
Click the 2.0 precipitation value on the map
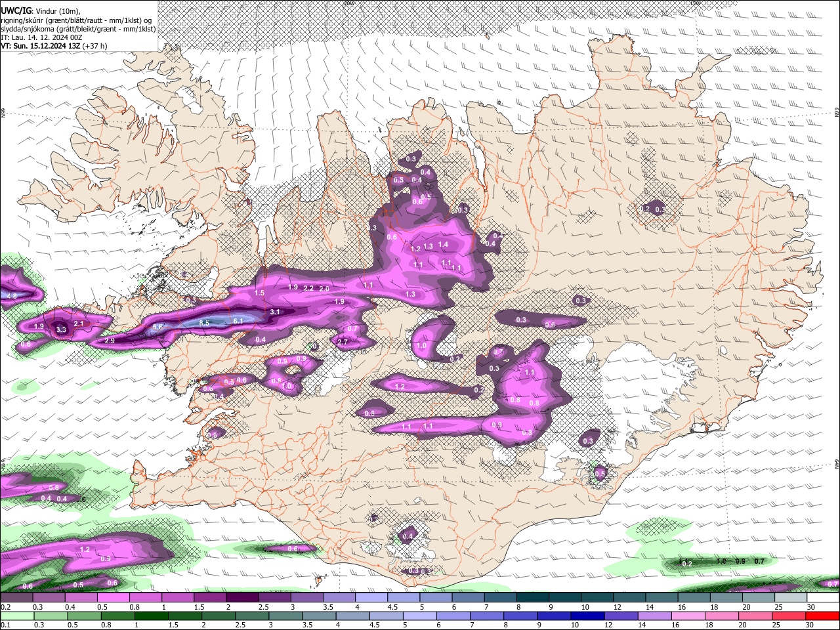(x=324, y=289)
